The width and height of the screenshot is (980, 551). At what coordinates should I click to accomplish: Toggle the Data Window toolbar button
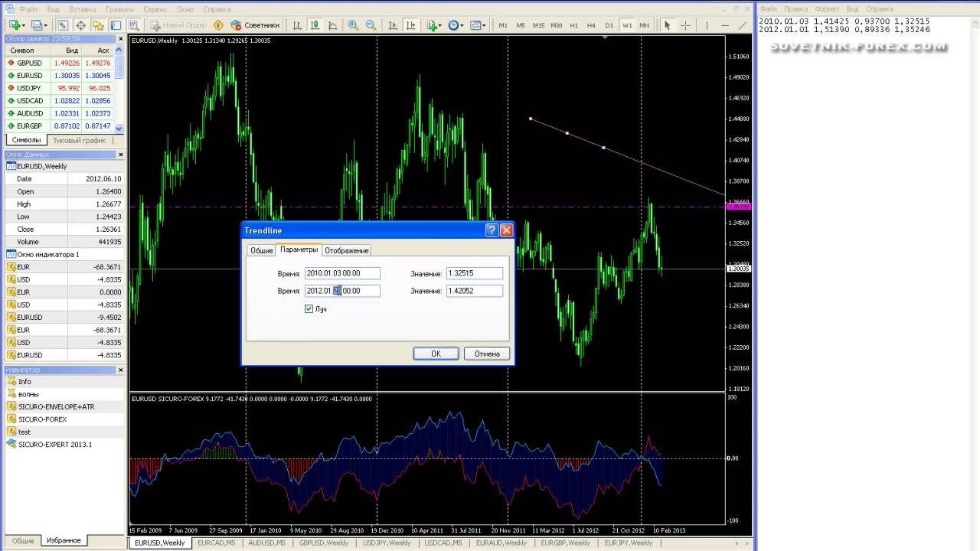click(x=80, y=25)
